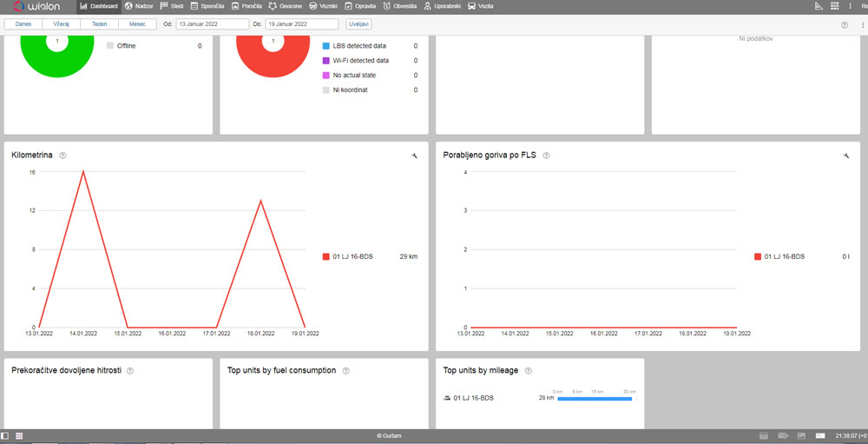The height and width of the screenshot is (444, 868).
Task: Open the Nadzor tab
Action: click(139, 6)
